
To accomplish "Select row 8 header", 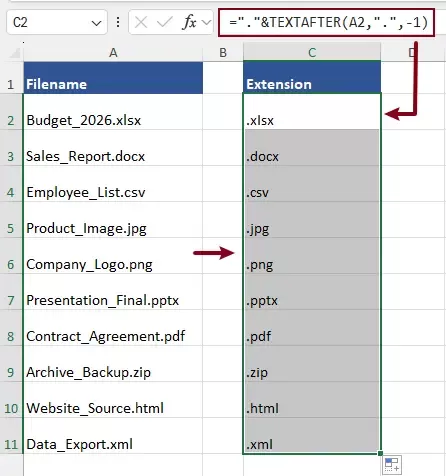I will pos(11,328).
